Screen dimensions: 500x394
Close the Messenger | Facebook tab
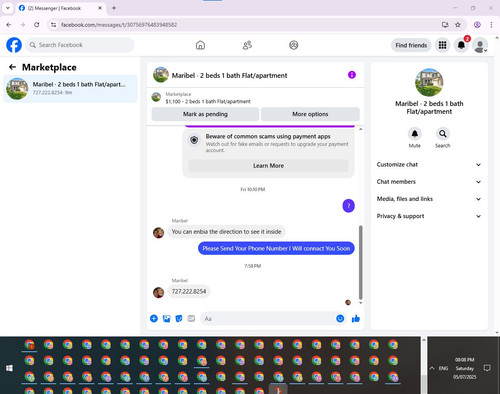click(100, 8)
